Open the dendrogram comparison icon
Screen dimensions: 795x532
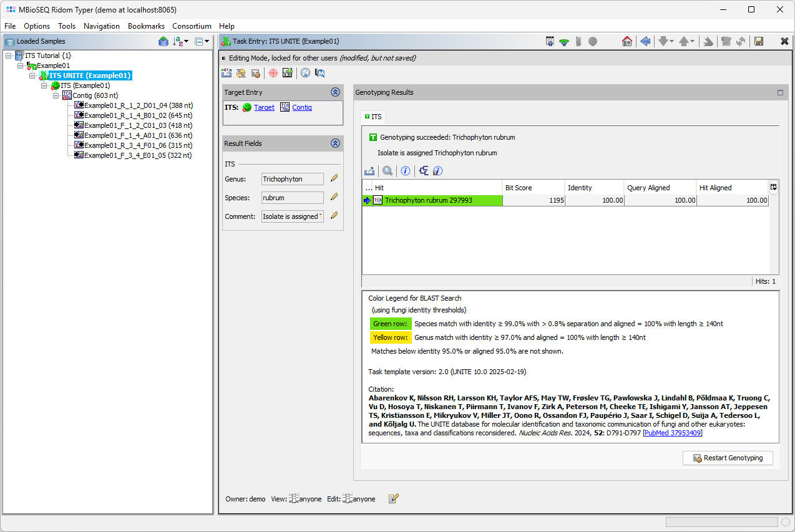pos(423,170)
